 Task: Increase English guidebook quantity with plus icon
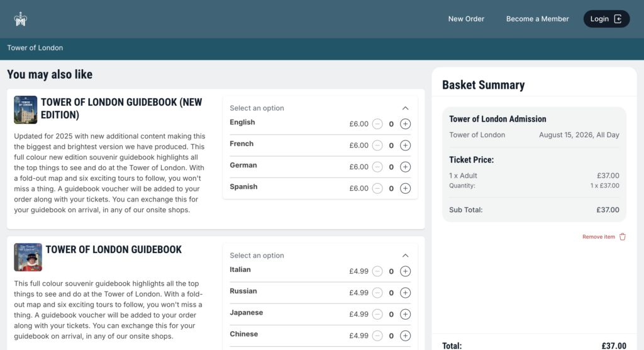(x=405, y=124)
